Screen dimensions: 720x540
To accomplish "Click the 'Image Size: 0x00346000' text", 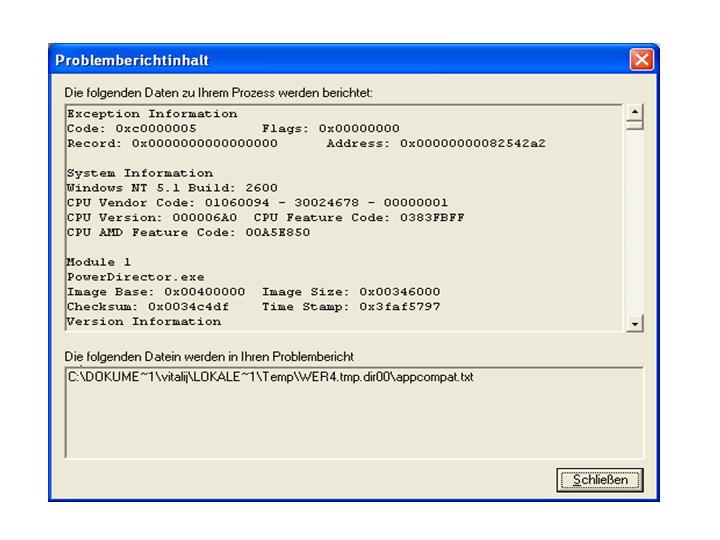I will 351,292.
